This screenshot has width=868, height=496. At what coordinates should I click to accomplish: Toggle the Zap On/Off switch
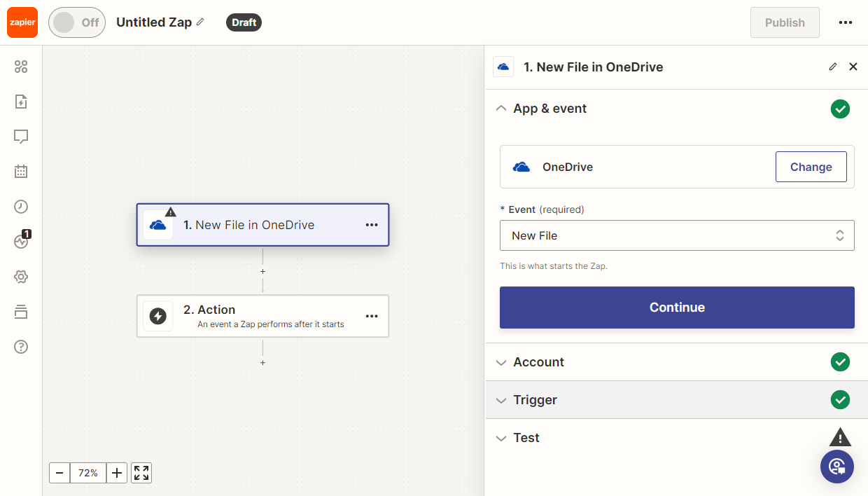tap(77, 22)
